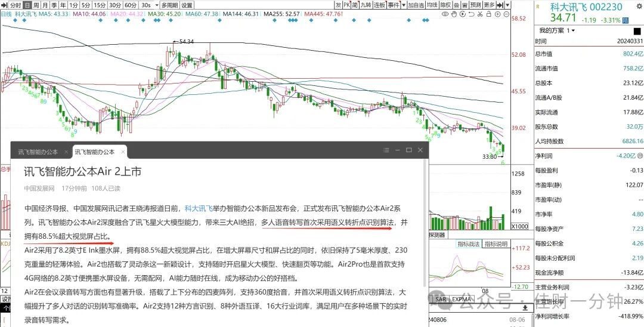Click the right collapse arrow icon after 更多

click(x=500, y=5)
